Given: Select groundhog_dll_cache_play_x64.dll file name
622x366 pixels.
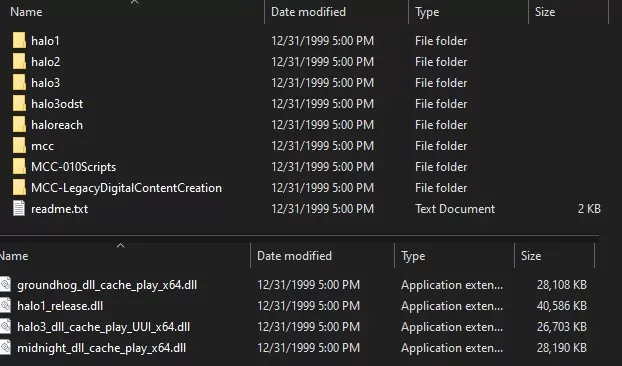Looking at the screenshot, I should point(107,285).
